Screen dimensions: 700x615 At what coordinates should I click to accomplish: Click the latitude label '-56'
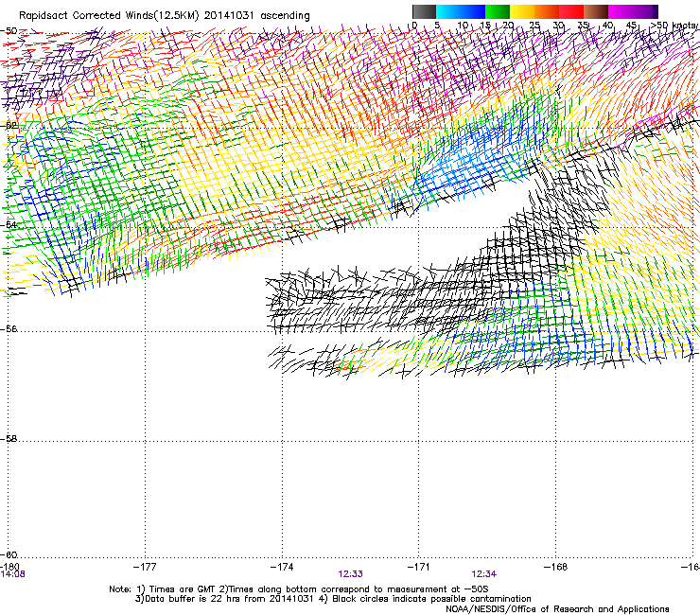pyautogui.click(x=9, y=328)
